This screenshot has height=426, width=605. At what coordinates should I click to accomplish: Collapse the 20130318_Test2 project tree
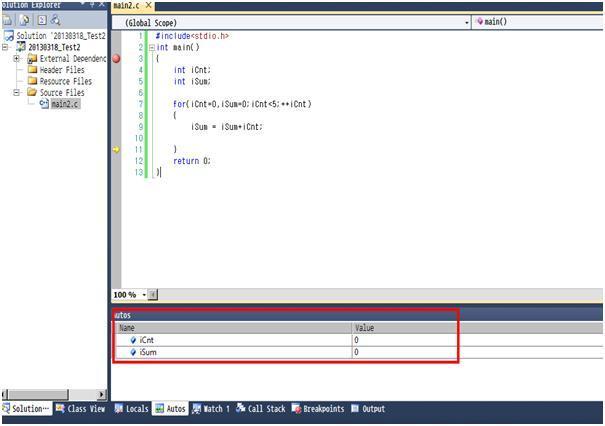coord(5,47)
